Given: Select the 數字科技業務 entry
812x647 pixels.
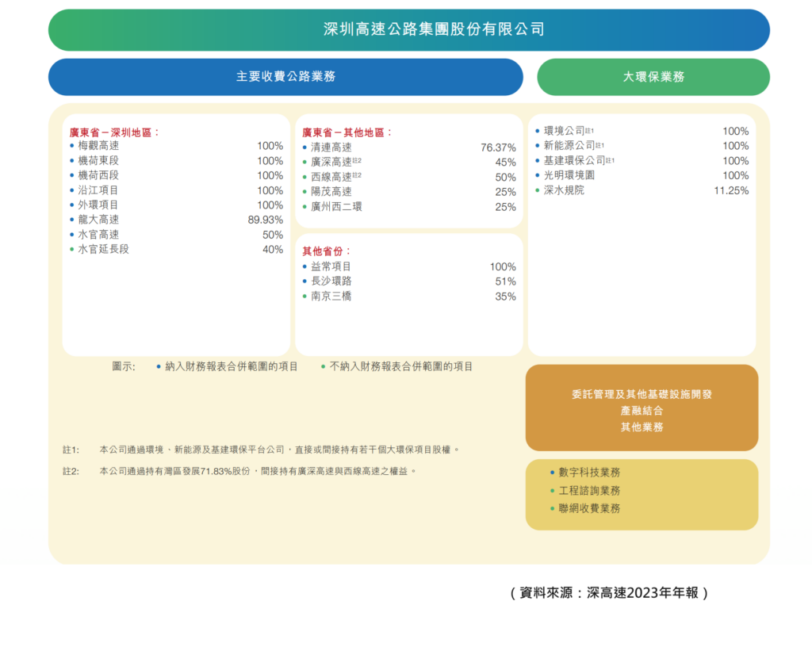Looking at the screenshot, I should 589,473.
